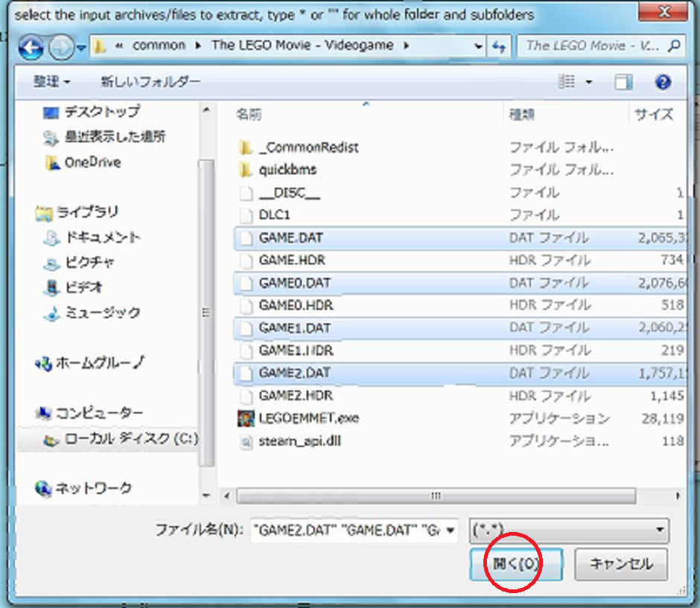Click the horizontal scrollbar in file list

(436, 496)
